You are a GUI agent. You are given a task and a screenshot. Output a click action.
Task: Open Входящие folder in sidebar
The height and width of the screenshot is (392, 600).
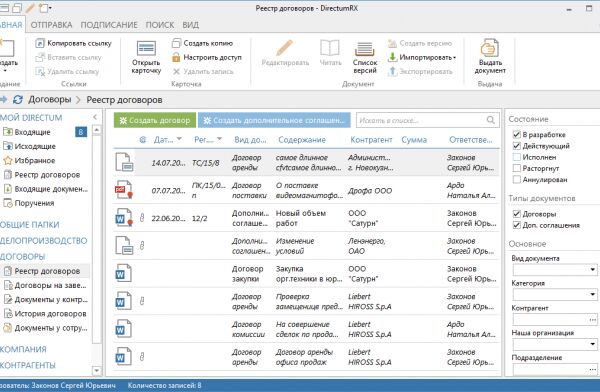coord(32,132)
